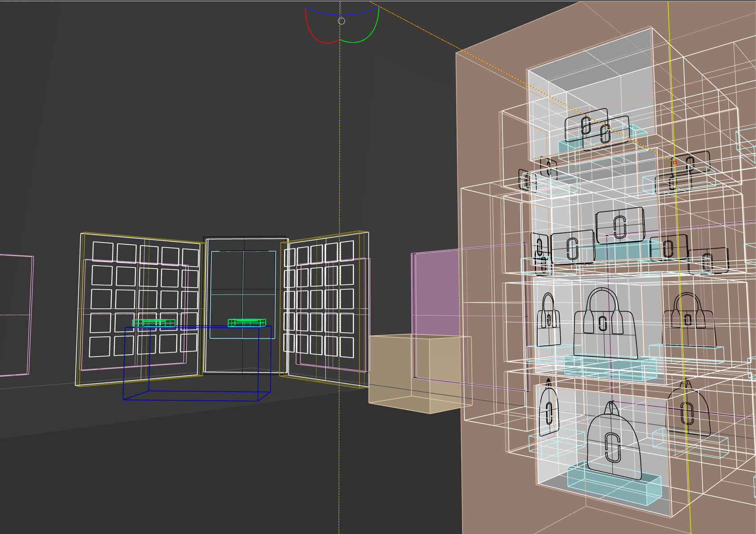Select the small left handbag on third shelf
The width and height of the screenshot is (756, 534).
coord(549,320)
